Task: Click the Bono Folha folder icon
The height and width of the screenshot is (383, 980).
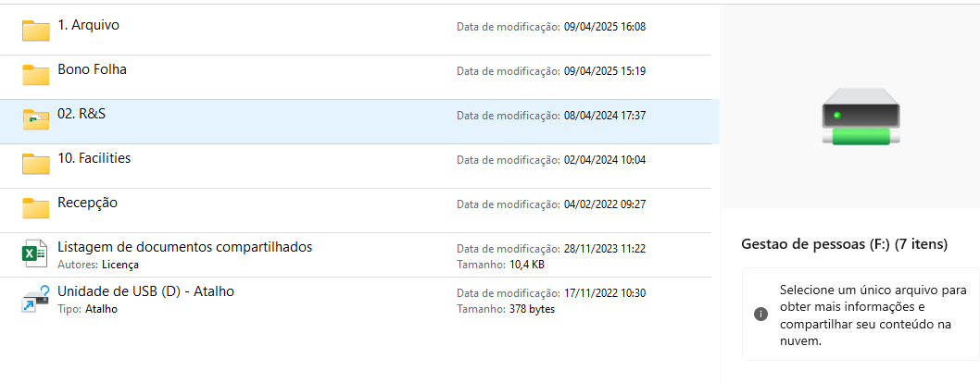Action: point(35,75)
